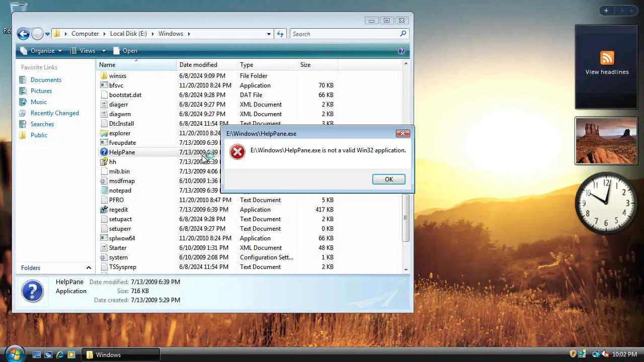The image size is (644, 362).
Task: Click into the Search input field
Action: (x=345, y=34)
